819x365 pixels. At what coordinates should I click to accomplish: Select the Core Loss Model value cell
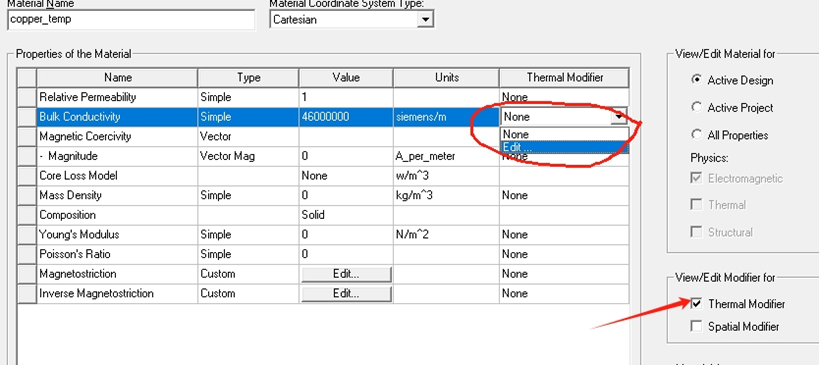click(346, 176)
